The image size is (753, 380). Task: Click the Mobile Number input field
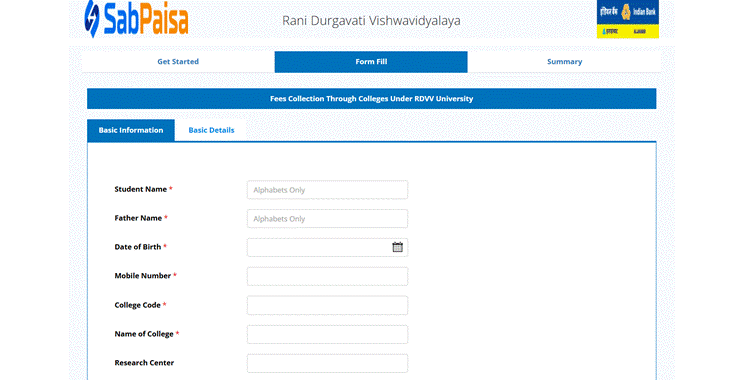328,276
